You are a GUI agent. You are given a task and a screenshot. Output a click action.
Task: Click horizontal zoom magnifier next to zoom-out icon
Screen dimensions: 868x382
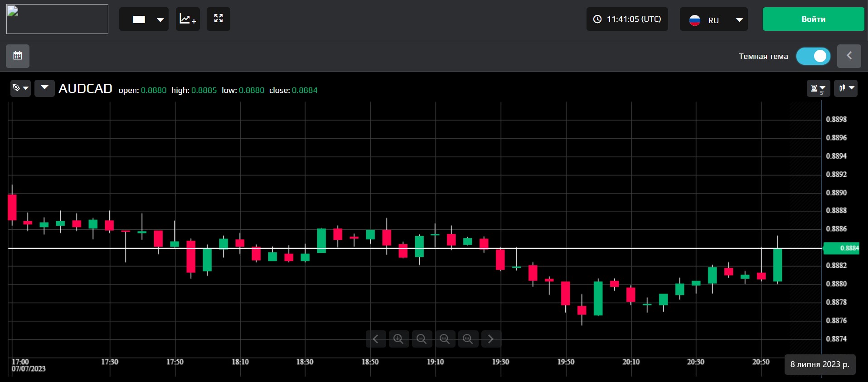[x=445, y=339]
